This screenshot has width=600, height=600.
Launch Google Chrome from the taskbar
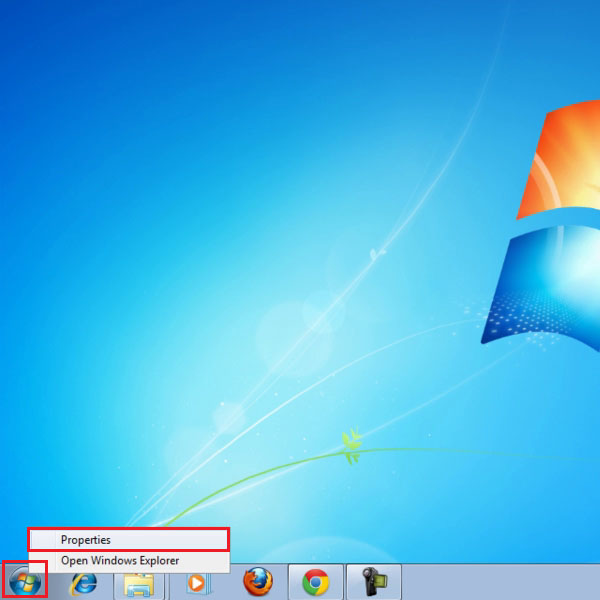pos(316,582)
